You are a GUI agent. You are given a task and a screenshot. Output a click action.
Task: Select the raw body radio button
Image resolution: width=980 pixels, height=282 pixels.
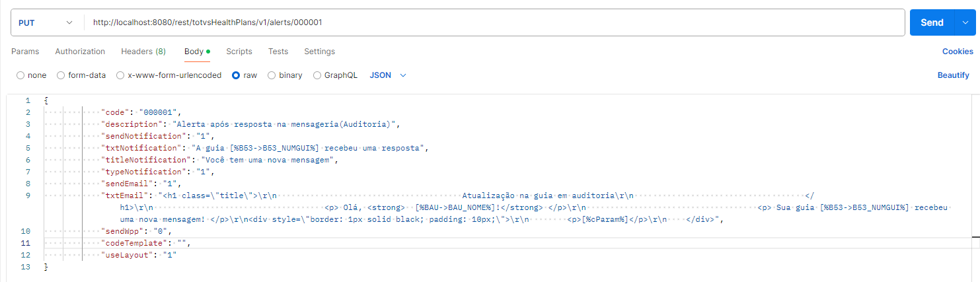coord(236,75)
